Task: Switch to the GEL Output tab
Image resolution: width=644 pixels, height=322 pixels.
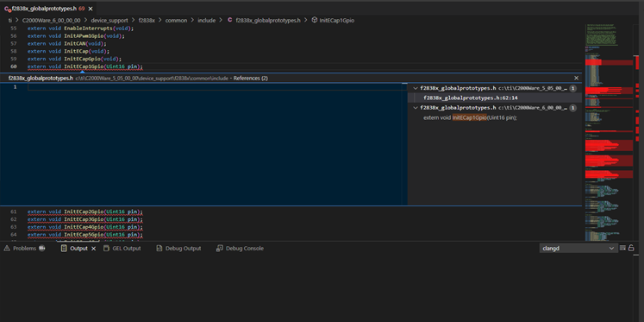Action: click(122, 249)
